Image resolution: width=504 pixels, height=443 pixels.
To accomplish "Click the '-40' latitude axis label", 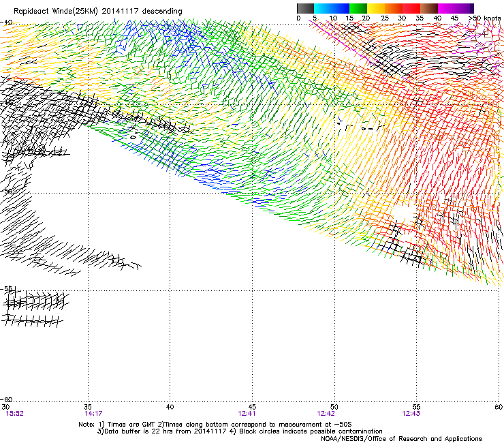I will tap(6, 22).
